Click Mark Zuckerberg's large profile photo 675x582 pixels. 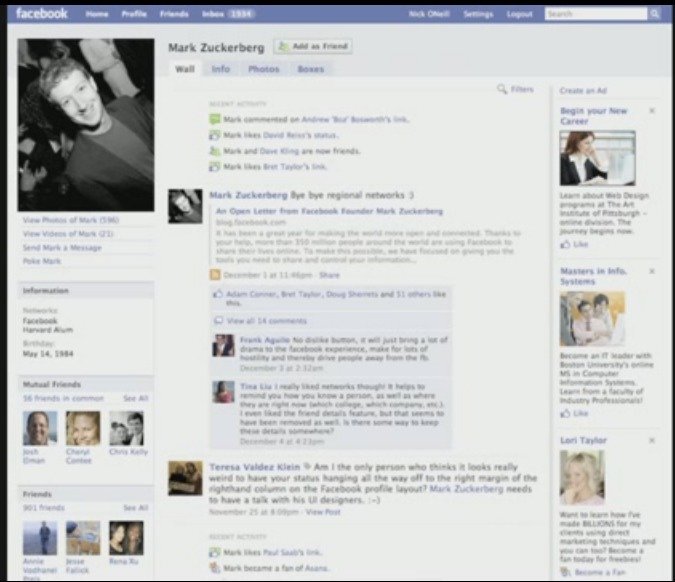[x=86, y=125]
